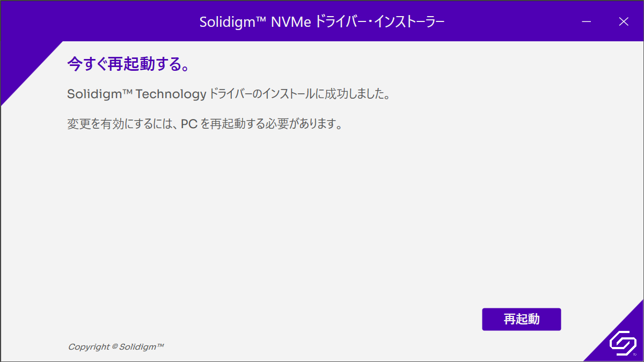
Task: Click the Copyright © Solidigm footer text
Action: 115,346
